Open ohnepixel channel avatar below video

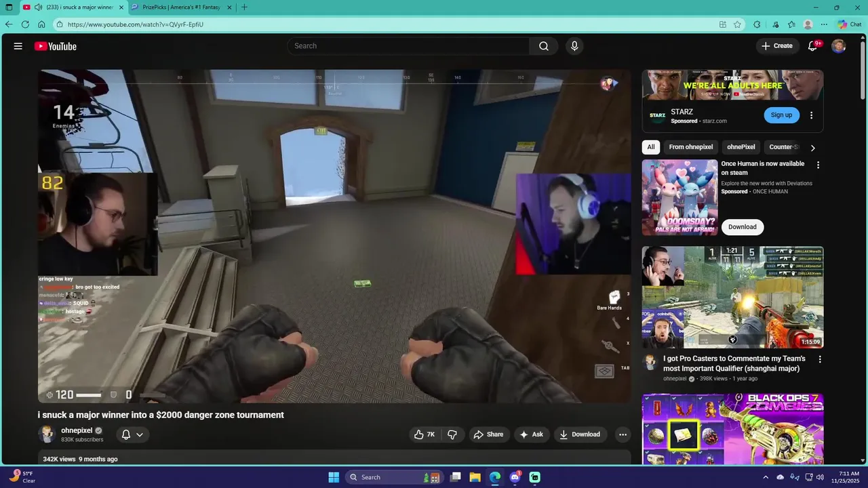tap(47, 434)
